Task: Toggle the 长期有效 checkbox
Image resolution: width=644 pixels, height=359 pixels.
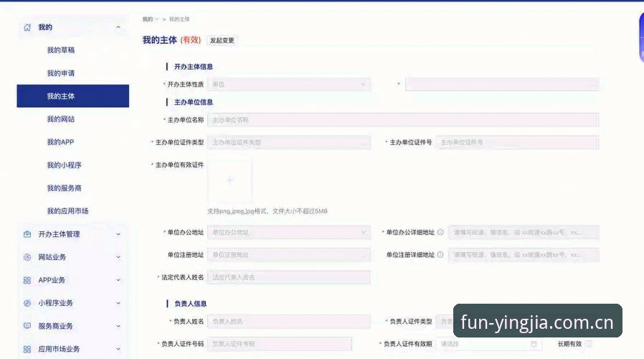Action: (x=588, y=344)
